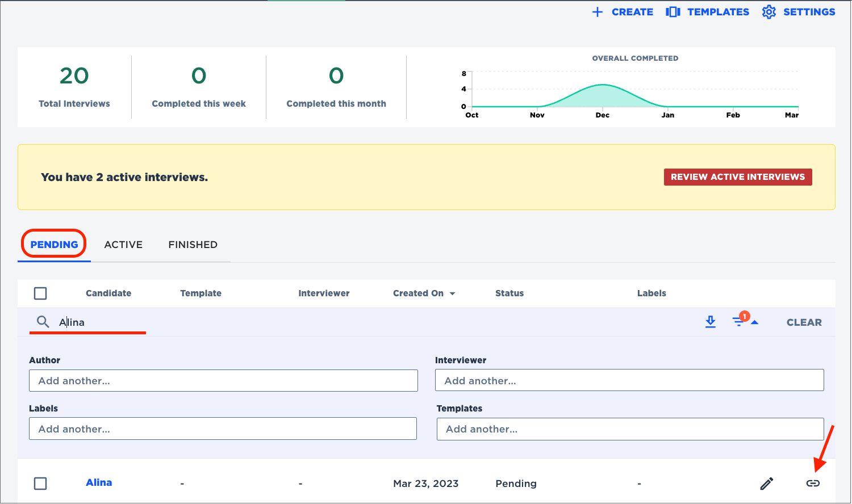Click the Interviewer column header

coord(324,293)
